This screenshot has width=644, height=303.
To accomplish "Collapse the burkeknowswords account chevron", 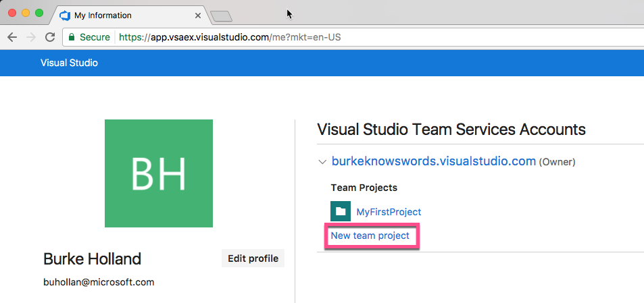I will [x=322, y=162].
